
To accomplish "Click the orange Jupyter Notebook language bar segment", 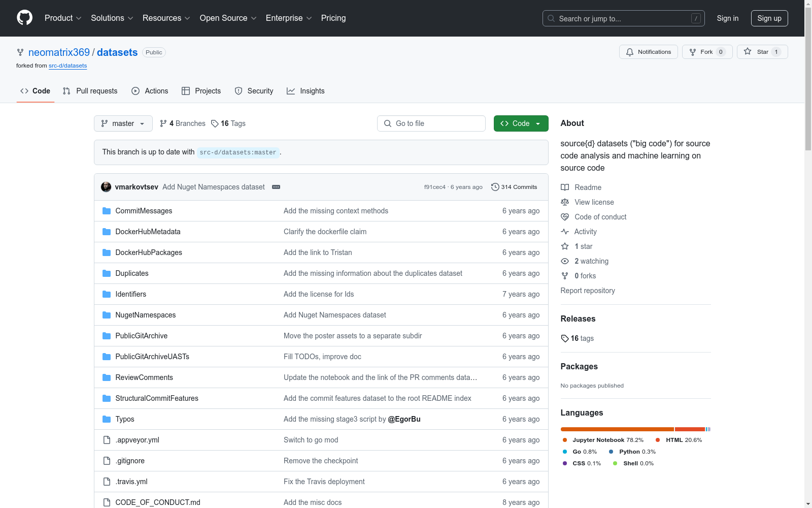I will [617, 429].
